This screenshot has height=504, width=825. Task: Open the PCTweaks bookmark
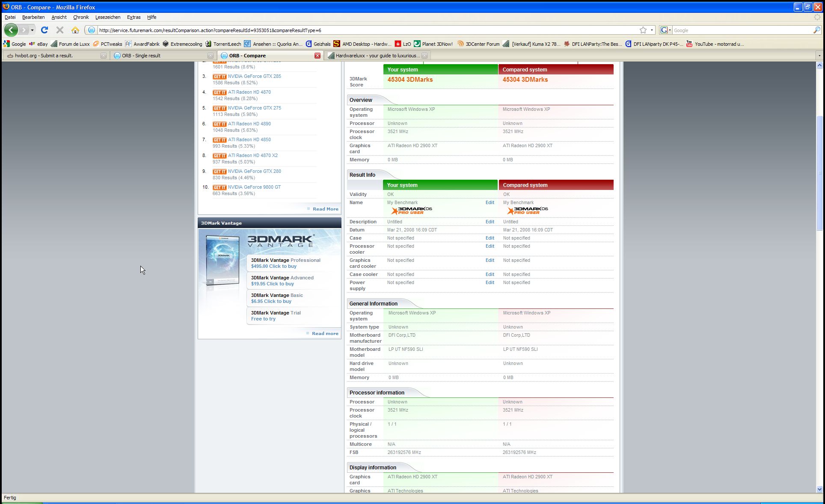[x=107, y=44]
